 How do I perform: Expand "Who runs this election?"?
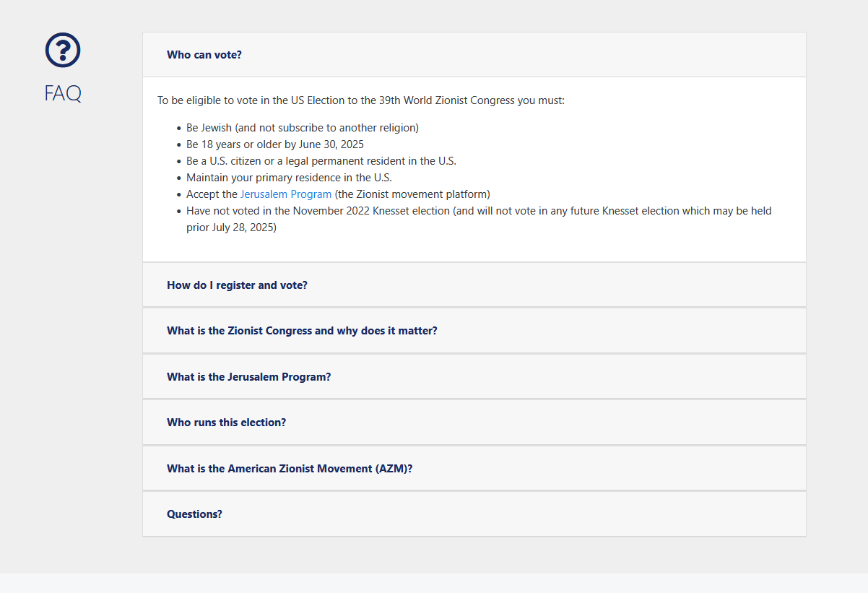pos(474,423)
